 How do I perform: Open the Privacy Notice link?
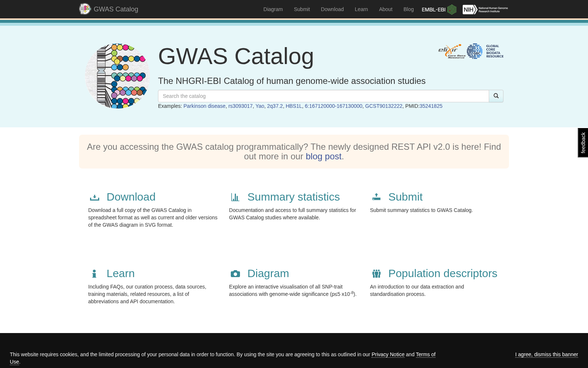(x=388, y=354)
